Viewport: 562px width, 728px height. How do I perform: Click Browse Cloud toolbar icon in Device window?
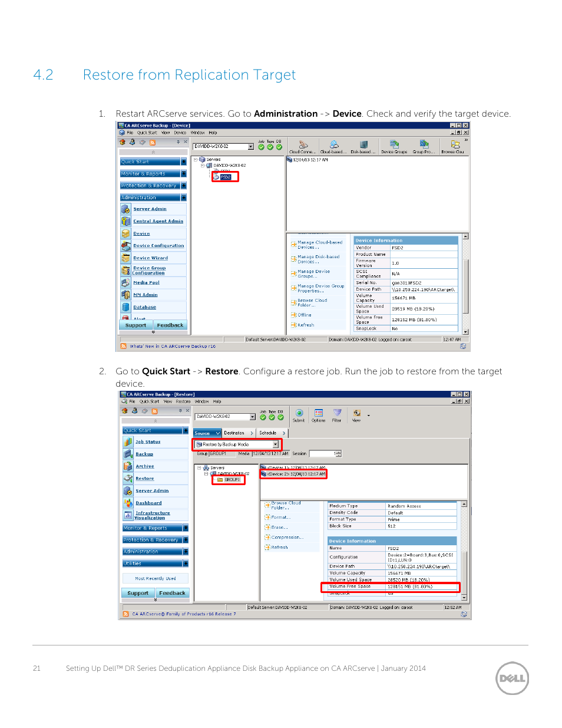coord(455,144)
